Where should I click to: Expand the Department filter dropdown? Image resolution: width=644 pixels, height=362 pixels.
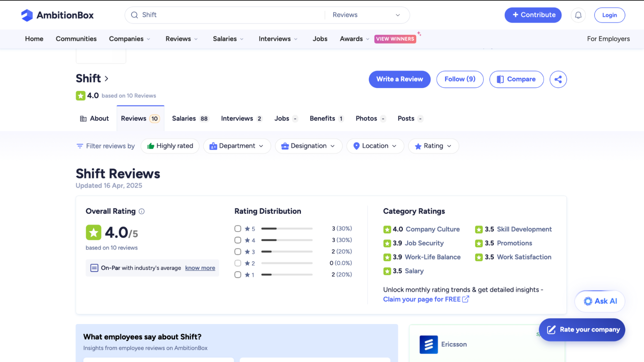[x=237, y=146]
